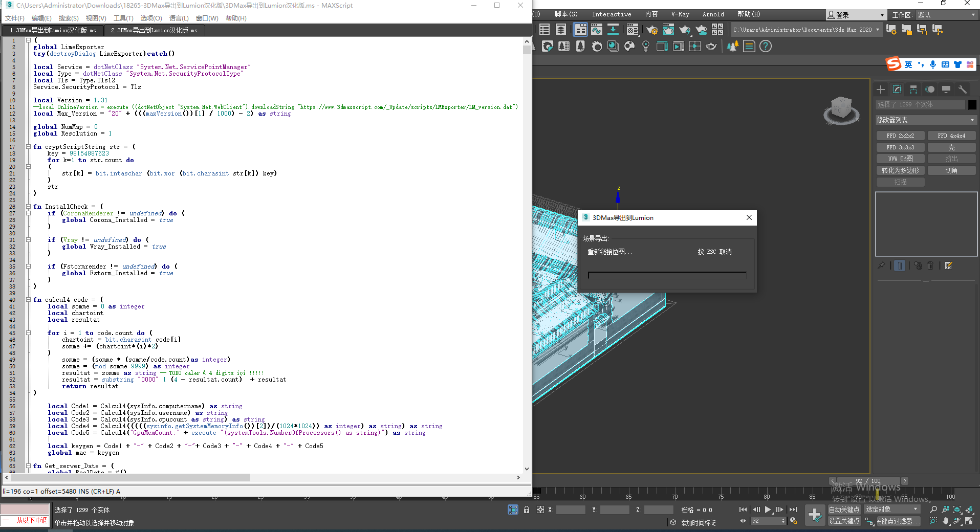The height and width of the screenshot is (532, 980).
Task: Open the Schematic View toolbar icon
Action: [613, 30]
